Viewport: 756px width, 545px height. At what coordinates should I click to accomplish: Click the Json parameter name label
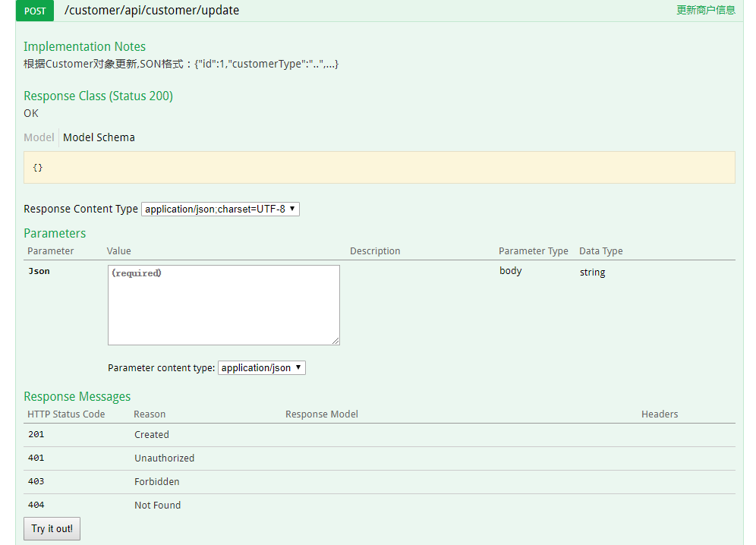click(39, 271)
